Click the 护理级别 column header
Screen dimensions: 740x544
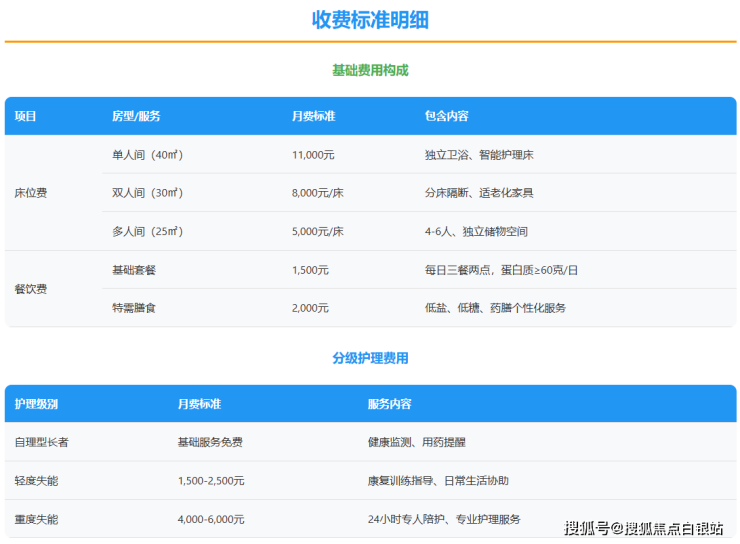[x=36, y=404]
